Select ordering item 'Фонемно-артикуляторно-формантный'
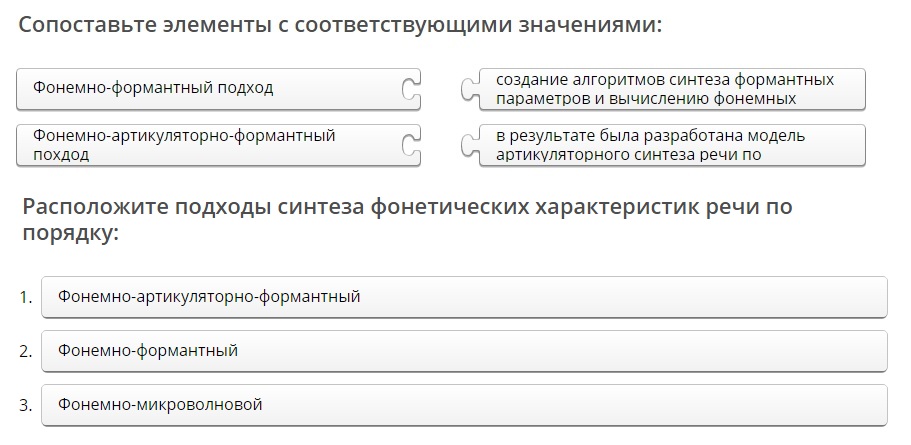911x445 pixels. (464, 297)
